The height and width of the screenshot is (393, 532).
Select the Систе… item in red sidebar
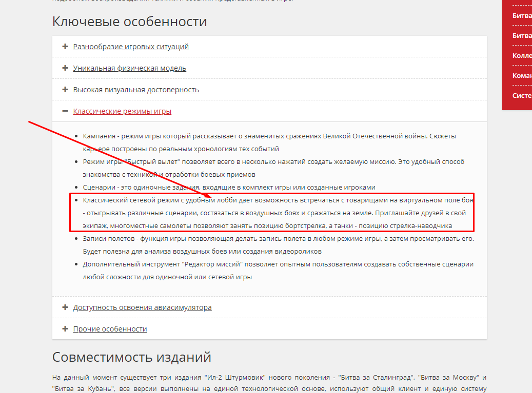(522, 95)
